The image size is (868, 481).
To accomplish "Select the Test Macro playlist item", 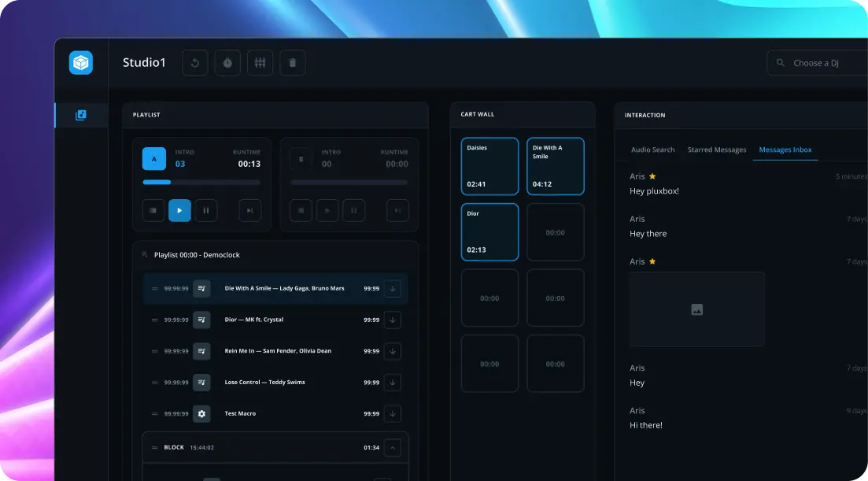I will 240,413.
